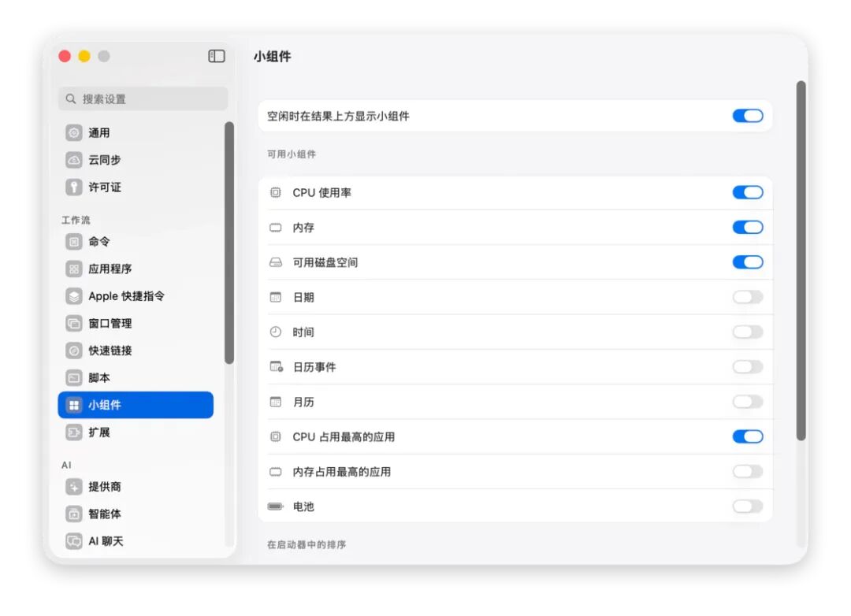This screenshot has height=616, width=851.
Task: Click the 许可证 key icon
Action: (74, 187)
